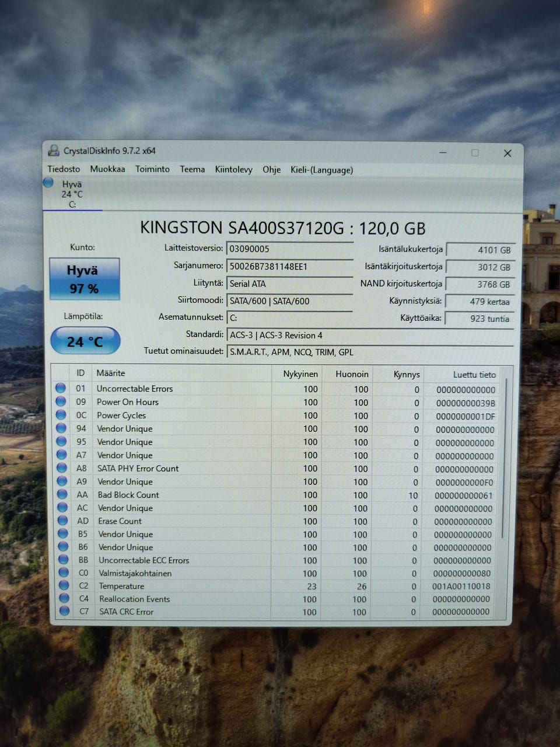This screenshot has height=747, width=560.
Task: Click the power-on hours value 923 tuntia
Action: (x=480, y=319)
